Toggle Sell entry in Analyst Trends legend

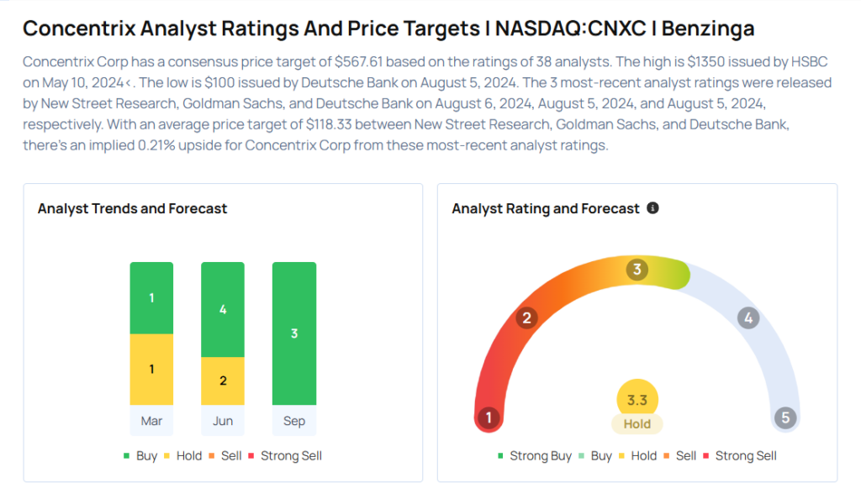[224, 455]
